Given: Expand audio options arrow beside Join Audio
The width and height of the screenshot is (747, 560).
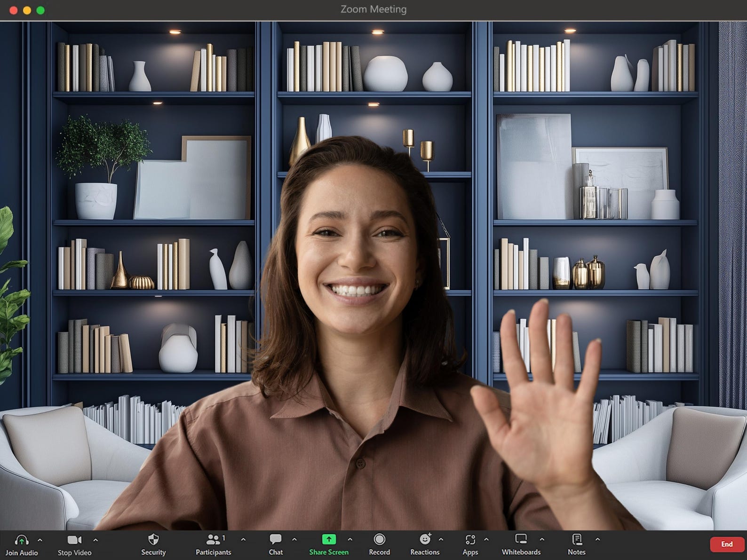Looking at the screenshot, I should pyautogui.click(x=40, y=540).
